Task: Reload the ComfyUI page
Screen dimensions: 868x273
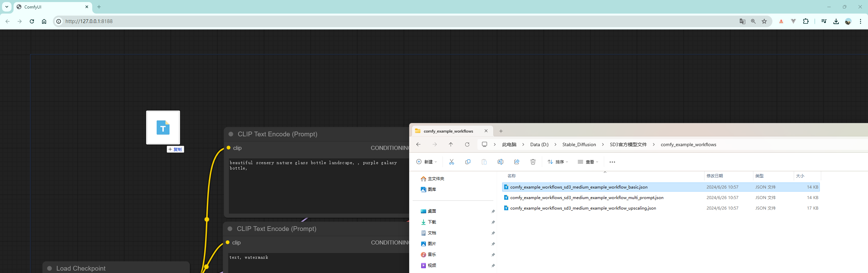Action: pos(32,21)
